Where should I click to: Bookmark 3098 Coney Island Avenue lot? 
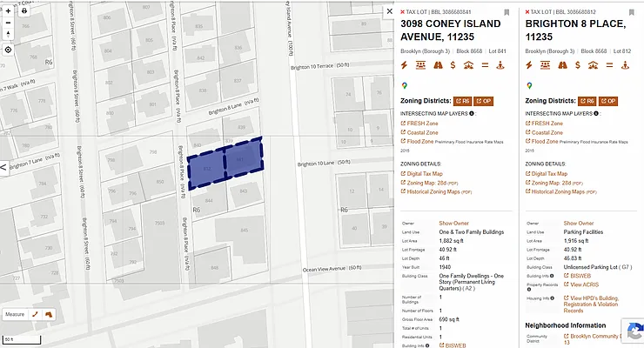[x=506, y=12]
